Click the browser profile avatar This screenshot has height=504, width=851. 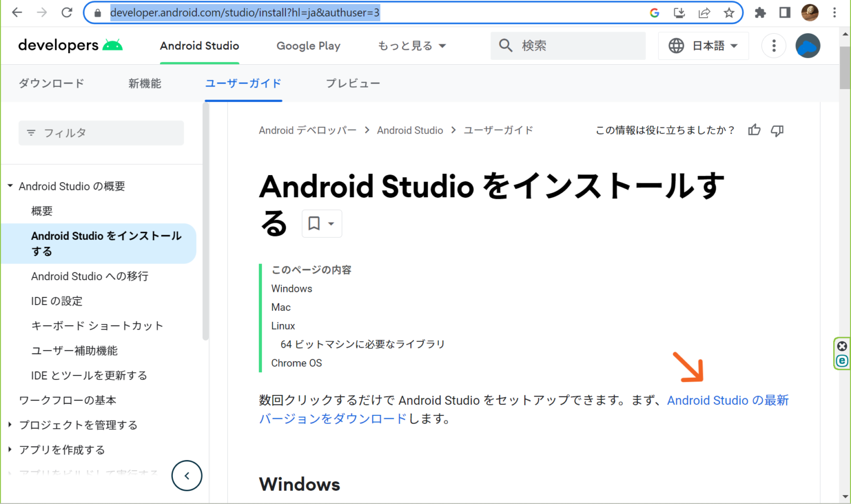pos(809,12)
